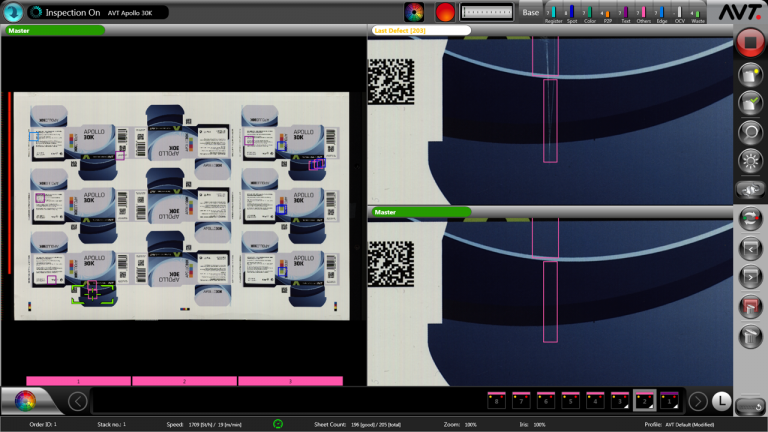Click the green speed gauge status icon
768x432 pixels.
278,424
